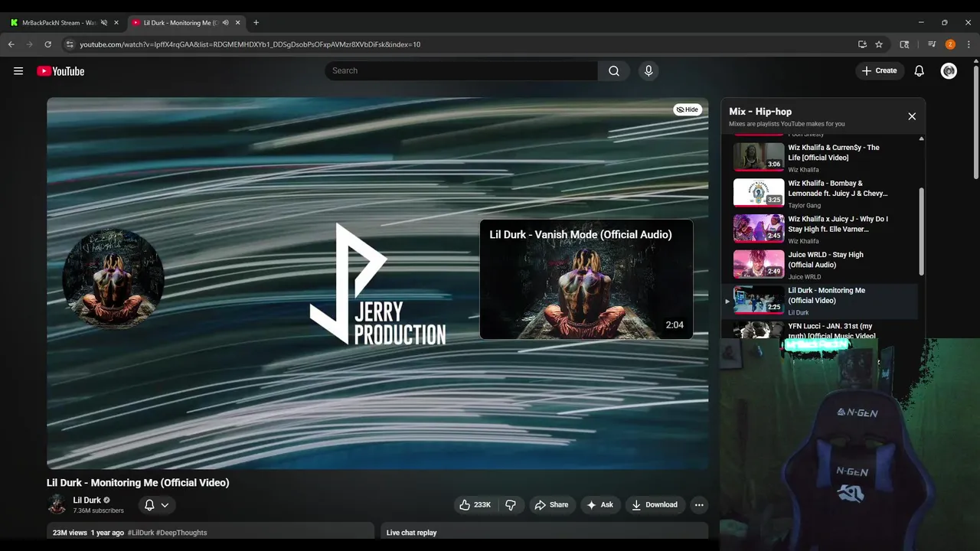
Task: Play Vanish Mode (Official Audio) end card
Action: click(586, 279)
